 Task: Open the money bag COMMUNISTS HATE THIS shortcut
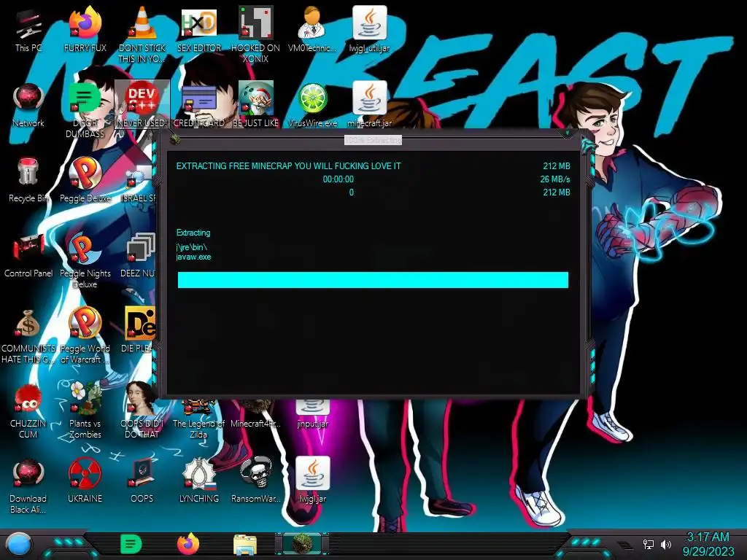(x=28, y=335)
